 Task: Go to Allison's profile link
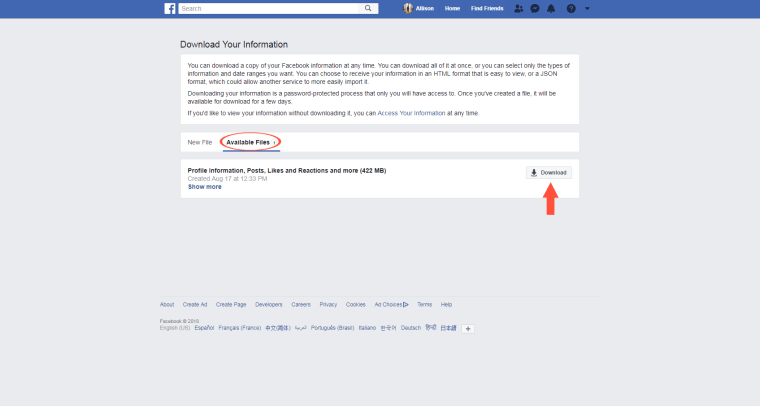pos(425,8)
